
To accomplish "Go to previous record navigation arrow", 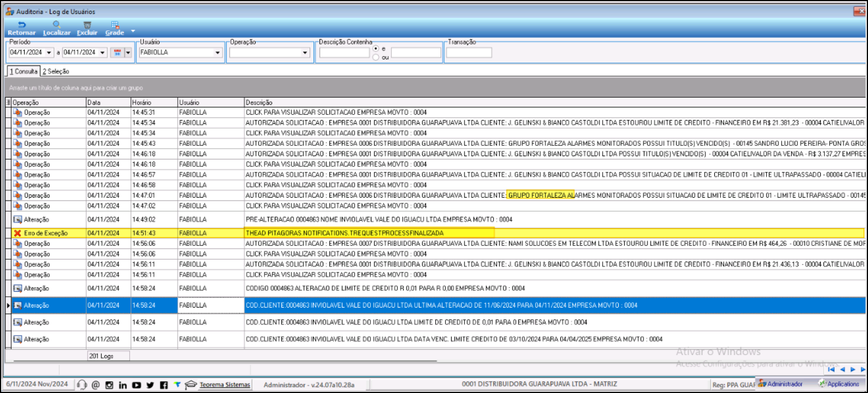I will coord(843,370).
